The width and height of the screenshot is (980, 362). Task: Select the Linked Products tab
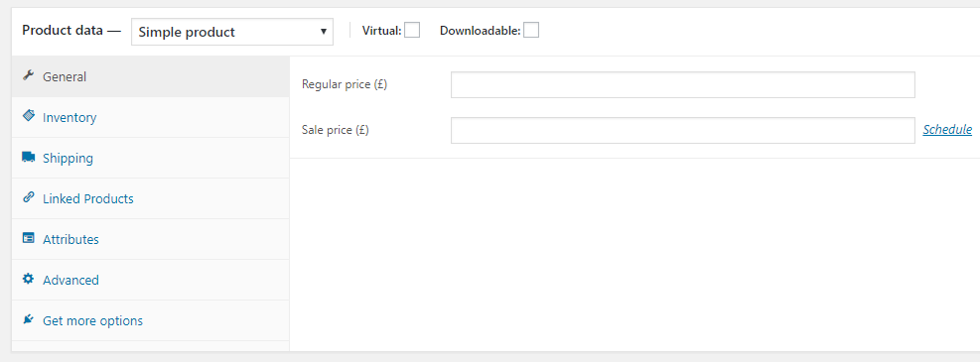[x=150, y=198]
